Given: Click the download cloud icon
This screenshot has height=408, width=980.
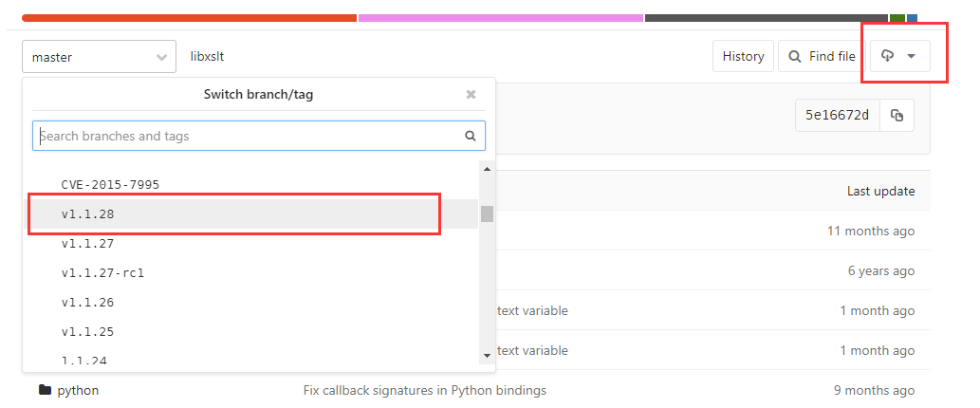Looking at the screenshot, I should tap(887, 57).
